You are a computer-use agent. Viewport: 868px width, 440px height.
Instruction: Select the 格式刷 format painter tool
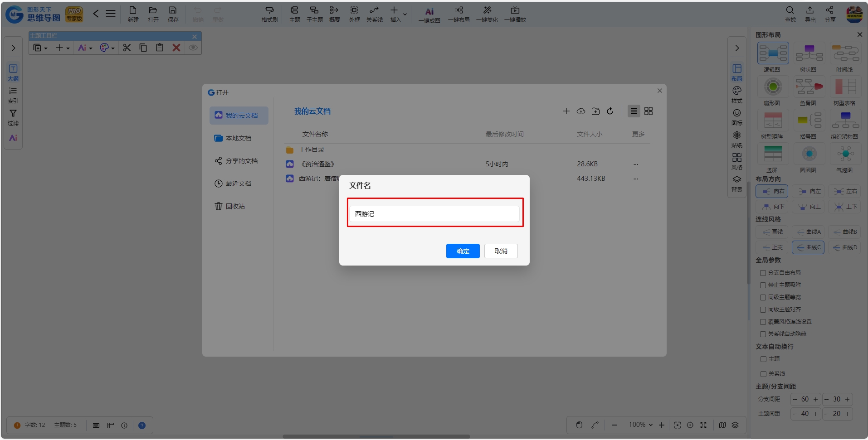point(269,14)
